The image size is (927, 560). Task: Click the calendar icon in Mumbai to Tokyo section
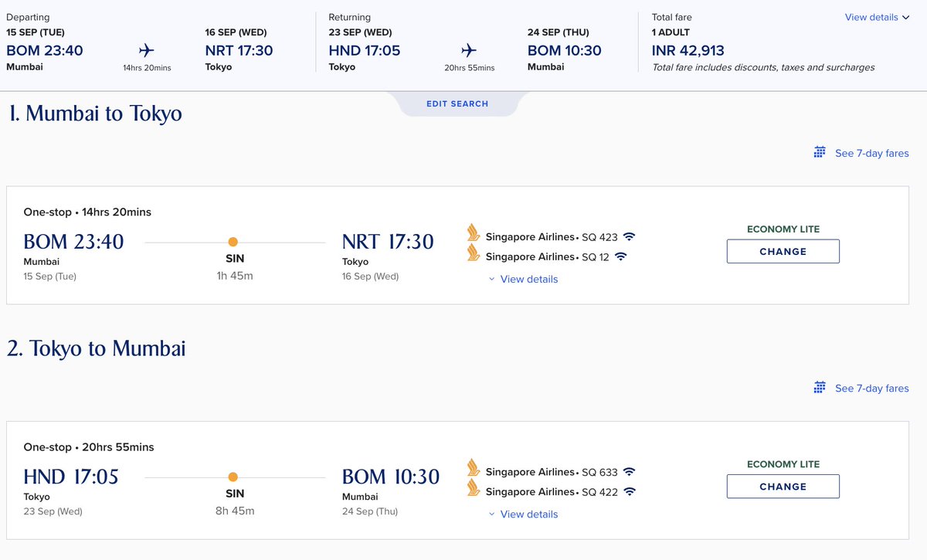pyautogui.click(x=820, y=152)
